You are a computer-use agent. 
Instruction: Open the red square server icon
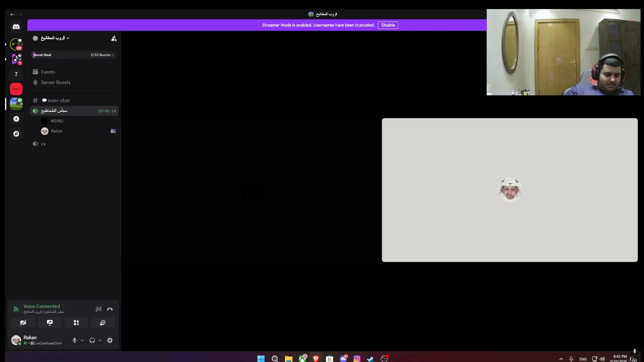[16, 89]
